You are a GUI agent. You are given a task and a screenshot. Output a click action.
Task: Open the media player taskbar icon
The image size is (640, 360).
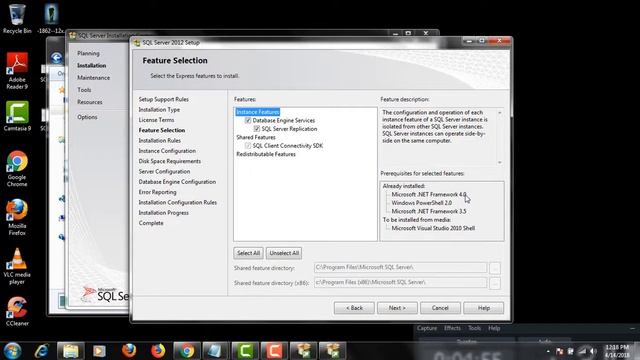tap(99, 351)
